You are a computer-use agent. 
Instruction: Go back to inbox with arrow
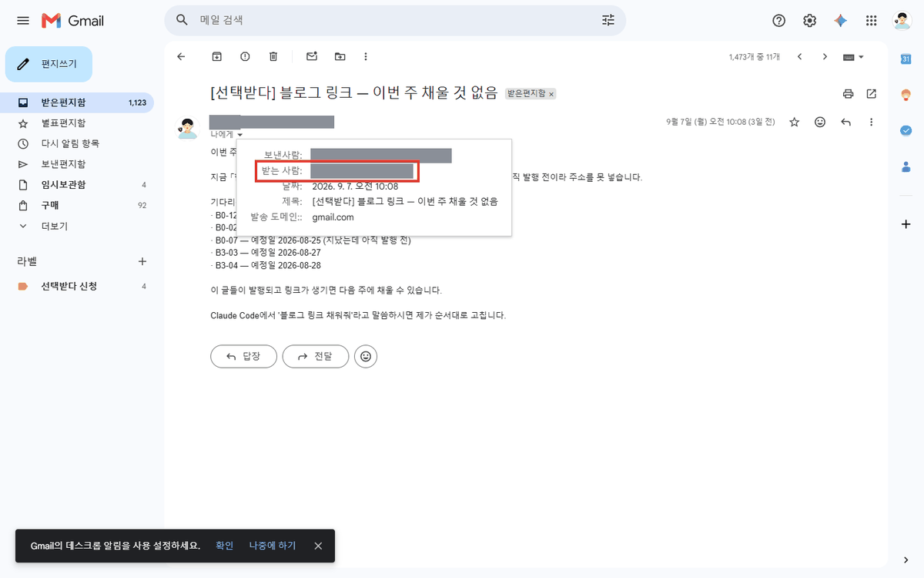tap(181, 56)
